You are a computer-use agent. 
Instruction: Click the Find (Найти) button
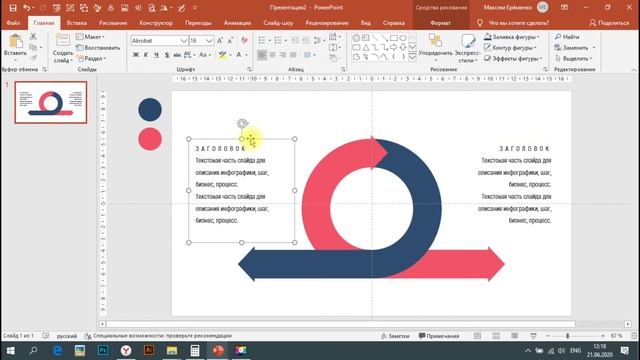tap(567, 37)
